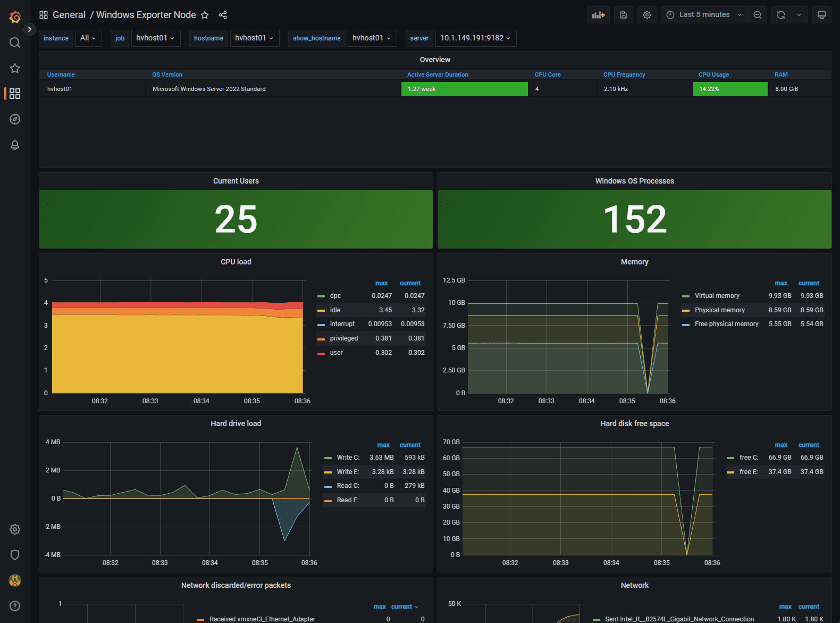840x623 pixels.
Task: Click the Save dashboard icon
Action: coord(624,15)
